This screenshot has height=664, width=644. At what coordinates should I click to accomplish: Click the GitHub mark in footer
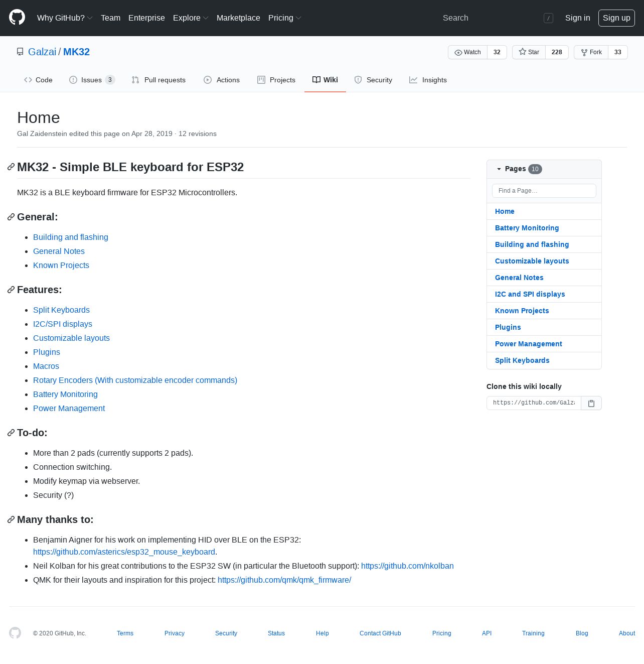pos(15,633)
